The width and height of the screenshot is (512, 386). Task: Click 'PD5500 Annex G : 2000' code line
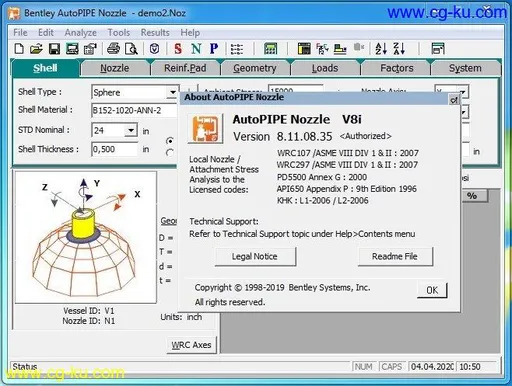[322, 177]
